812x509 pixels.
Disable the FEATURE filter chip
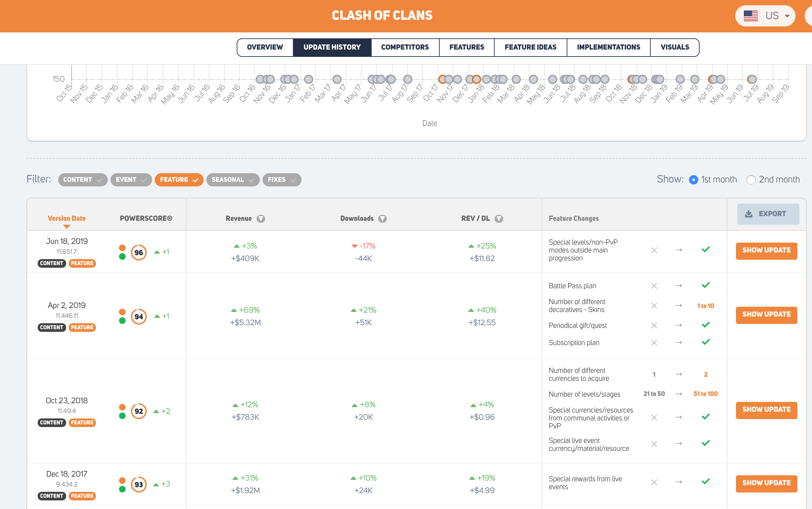click(x=179, y=180)
